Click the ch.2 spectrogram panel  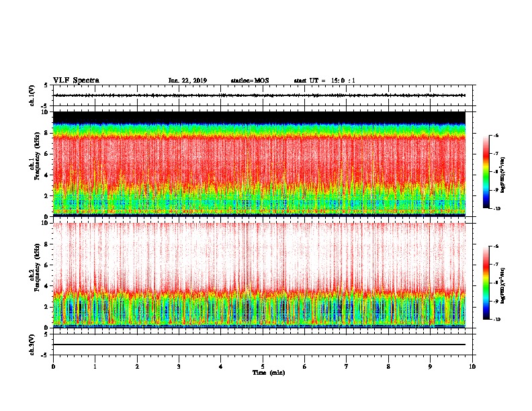pyautogui.click(x=259, y=275)
